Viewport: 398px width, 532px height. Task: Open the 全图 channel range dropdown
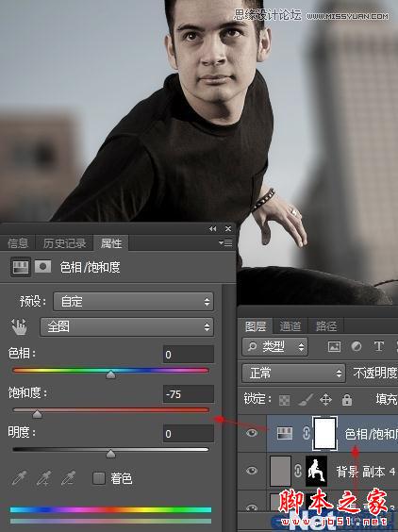click(127, 327)
